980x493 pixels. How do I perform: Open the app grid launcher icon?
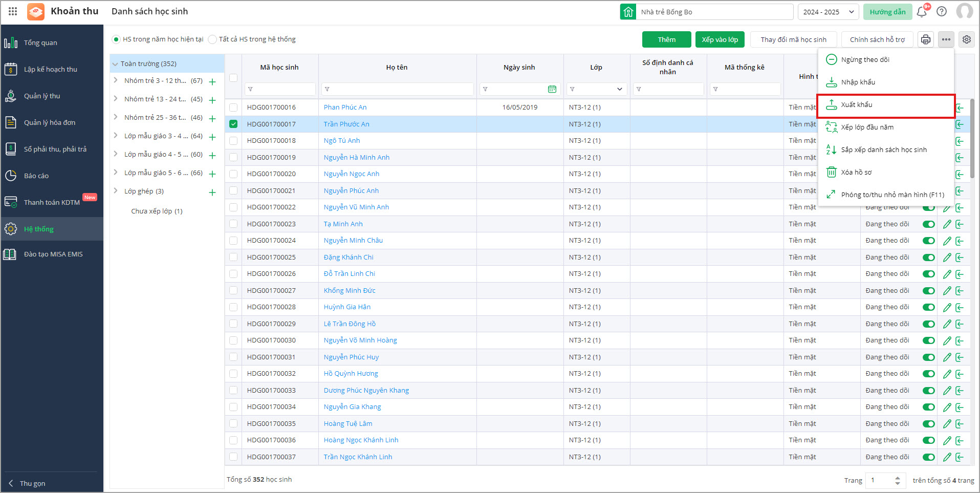coord(13,11)
